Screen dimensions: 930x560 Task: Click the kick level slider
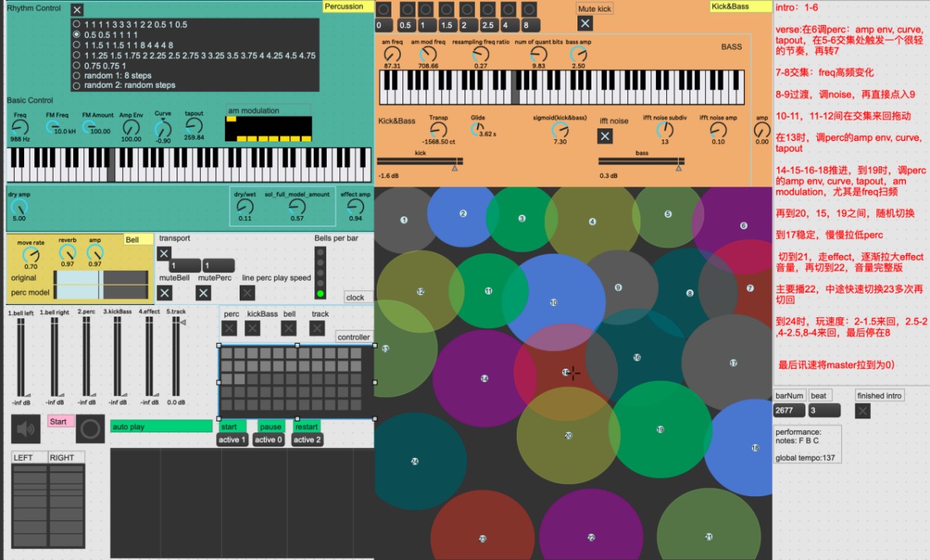coord(420,161)
